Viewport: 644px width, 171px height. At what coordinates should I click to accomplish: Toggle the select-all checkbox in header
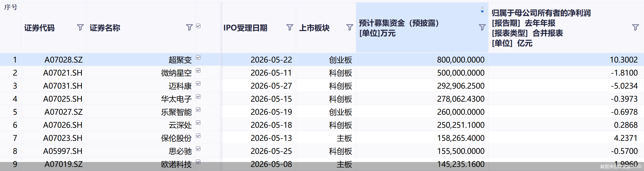pos(198,26)
